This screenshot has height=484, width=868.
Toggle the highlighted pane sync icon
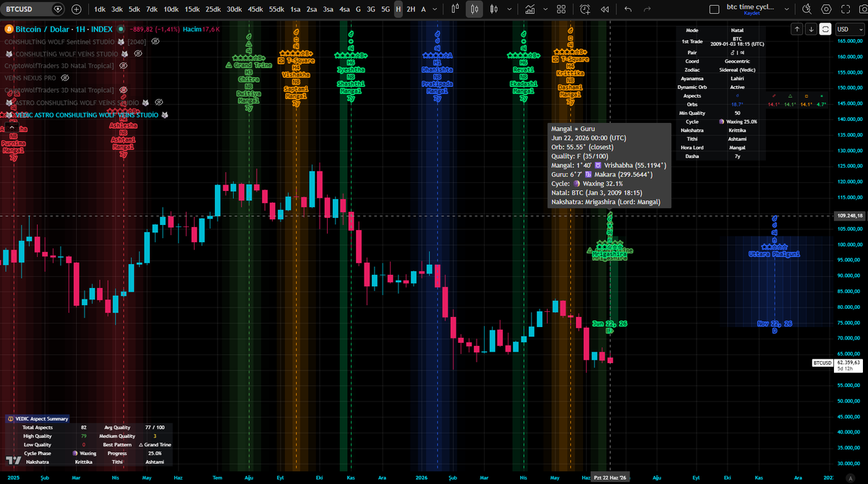[826, 29]
